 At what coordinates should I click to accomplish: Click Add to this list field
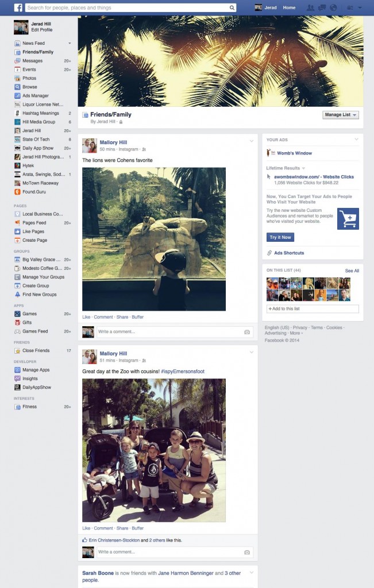point(313,309)
